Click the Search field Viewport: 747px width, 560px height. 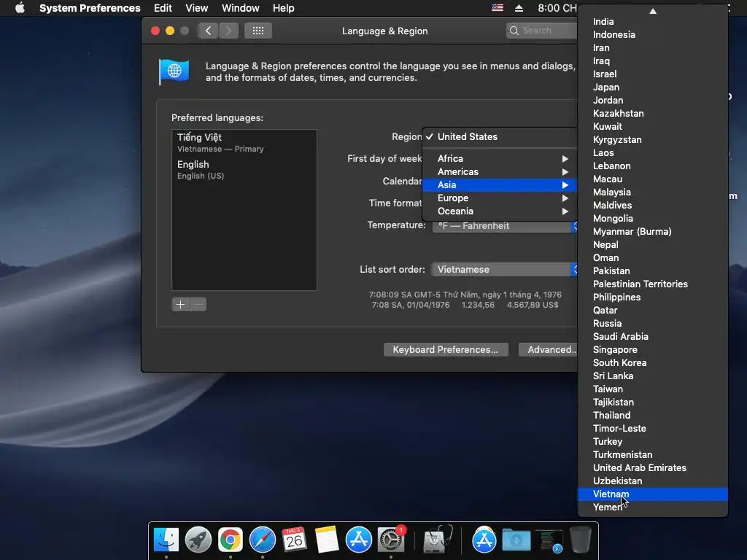click(x=542, y=31)
